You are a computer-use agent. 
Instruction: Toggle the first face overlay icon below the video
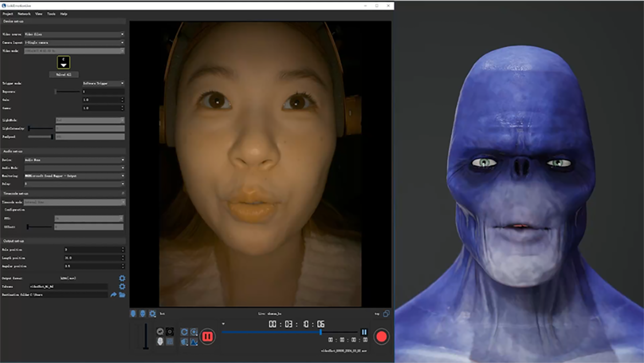[x=133, y=313]
